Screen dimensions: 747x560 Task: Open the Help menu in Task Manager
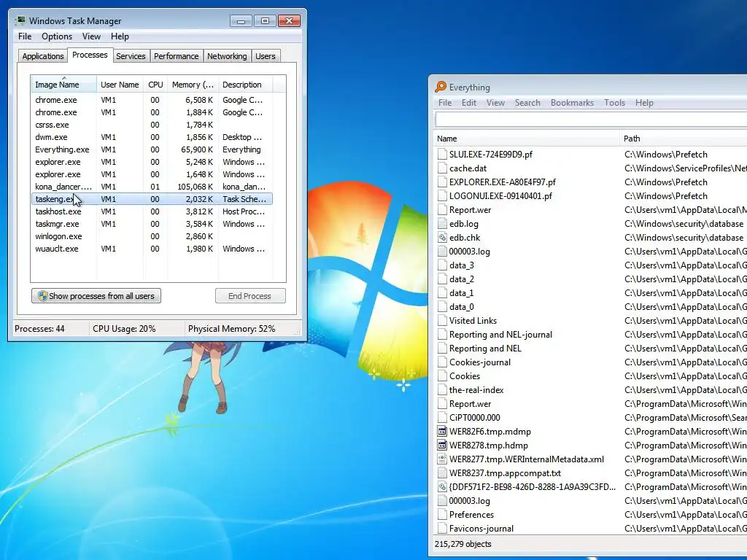[120, 36]
